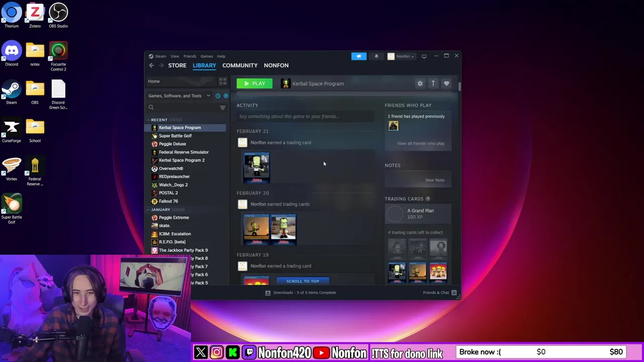Open game Manage gear settings
The height and width of the screenshot is (362, 644).
tap(420, 83)
